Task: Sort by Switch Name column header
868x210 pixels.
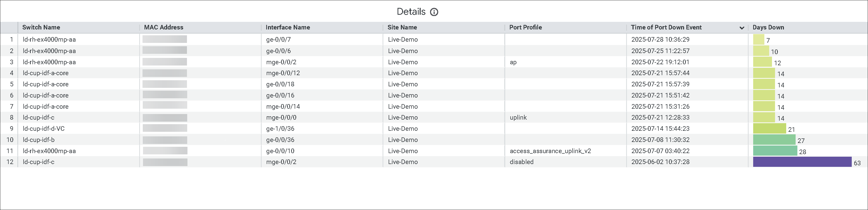Action: [41, 27]
